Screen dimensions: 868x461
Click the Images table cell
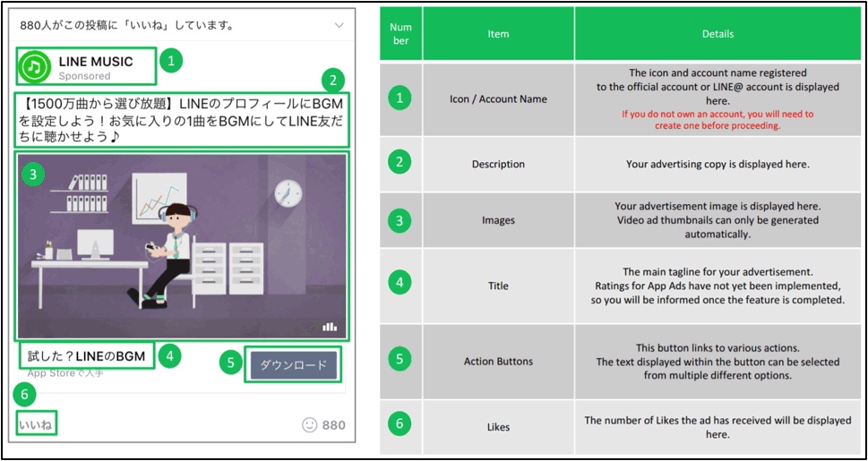click(498, 220)
